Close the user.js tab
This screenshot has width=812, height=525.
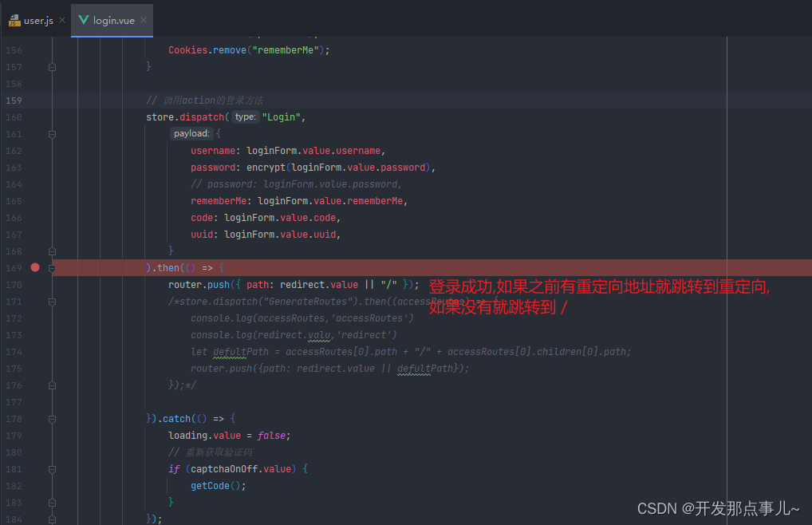pos(62,20)
